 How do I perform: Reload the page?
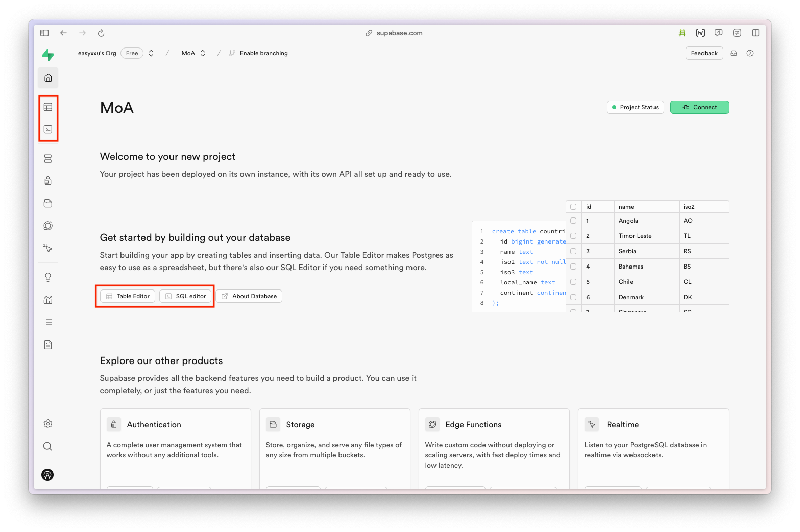point(101,33)
